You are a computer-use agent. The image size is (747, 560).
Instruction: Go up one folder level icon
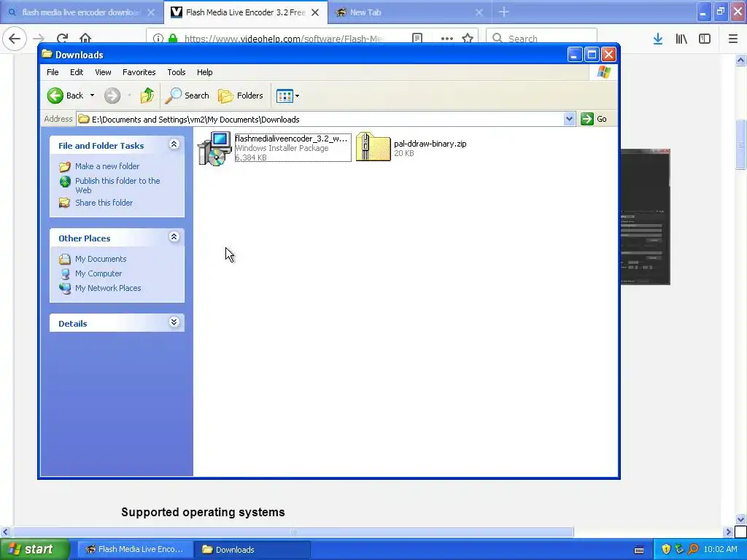tap(147, 96)
